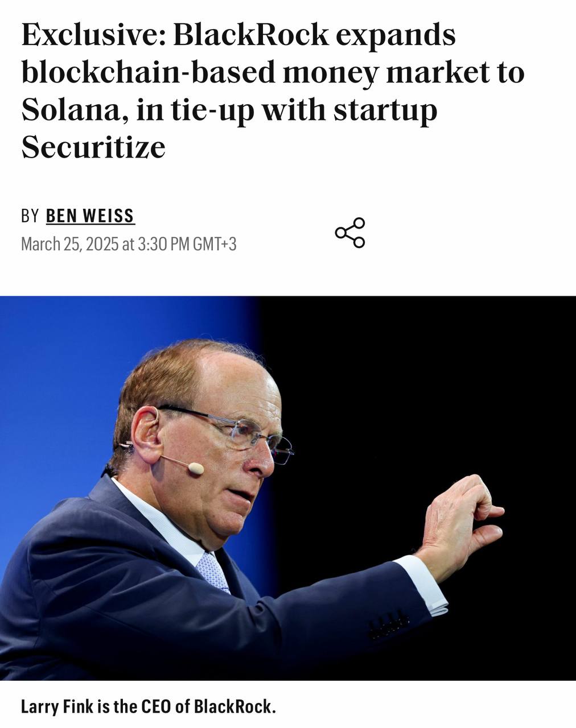Click the publication date March 25, 2025
The width and height of the screenshot is (576, 728).
69,244
